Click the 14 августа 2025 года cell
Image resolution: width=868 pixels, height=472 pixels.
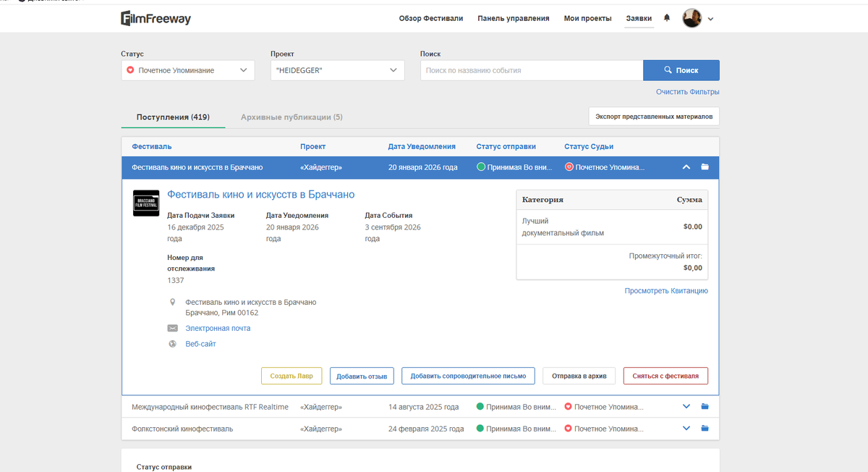click(x=423, y=407)
